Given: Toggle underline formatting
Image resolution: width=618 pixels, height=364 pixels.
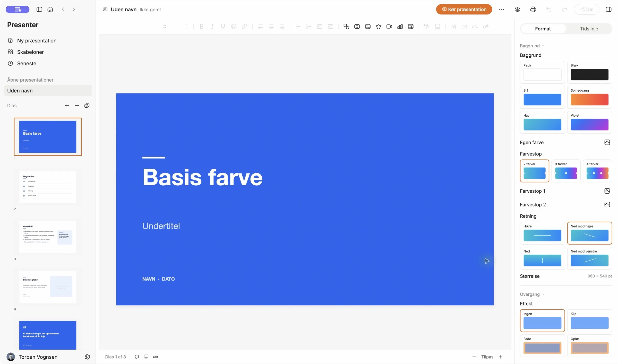Looking at the screenshot, I should 223,27.
